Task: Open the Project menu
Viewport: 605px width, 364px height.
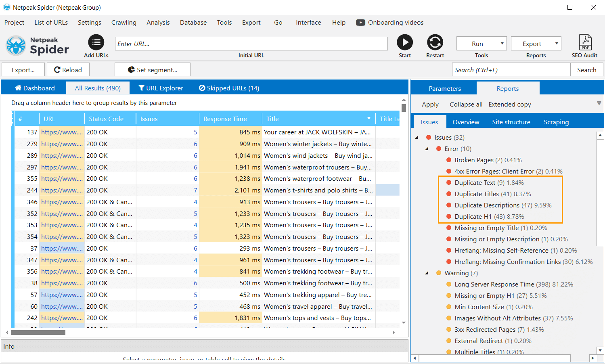Action: pos(14,23)
